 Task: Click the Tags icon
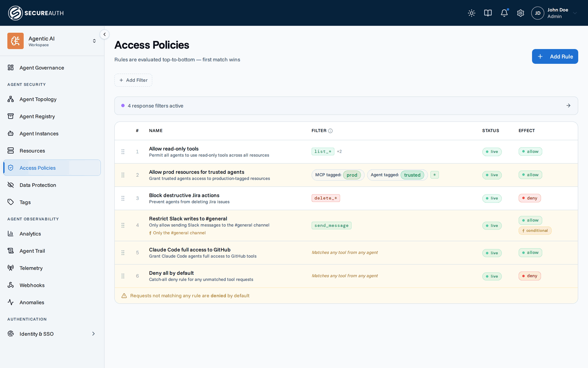tap(11, 202)
